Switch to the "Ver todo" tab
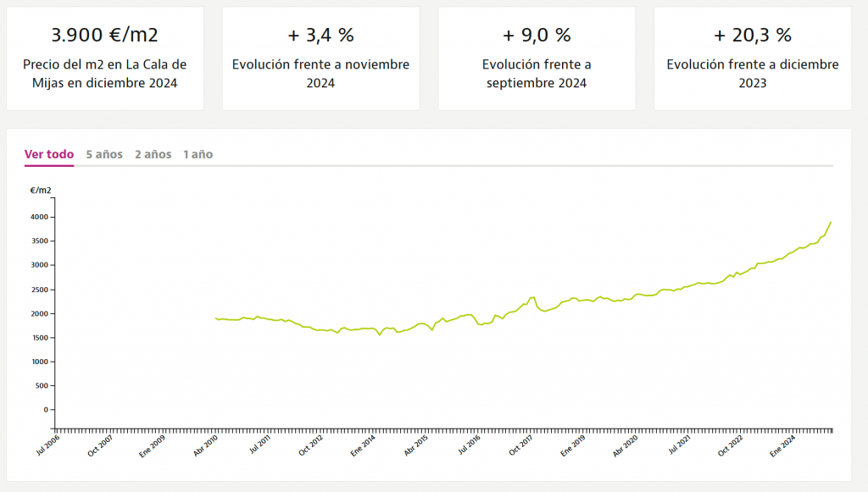The image size is (868, 492). 49,154
